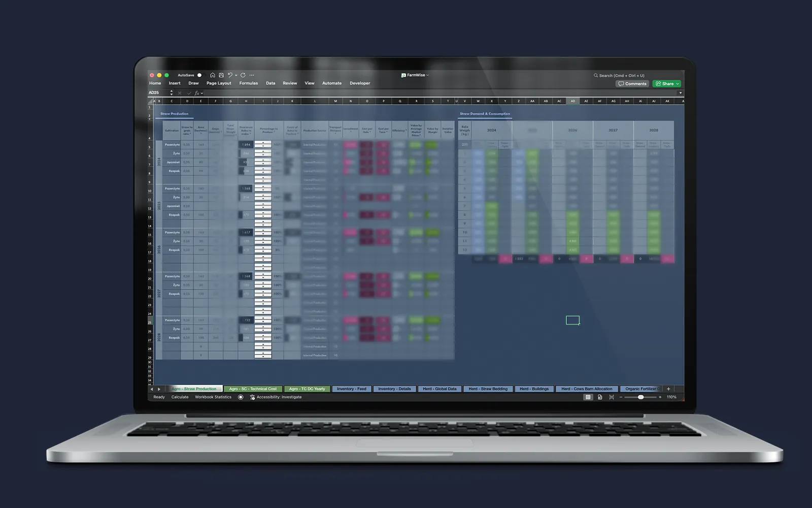Click the zoom slider handle
This screenshot has height=508, width=812.
(641, 397)
